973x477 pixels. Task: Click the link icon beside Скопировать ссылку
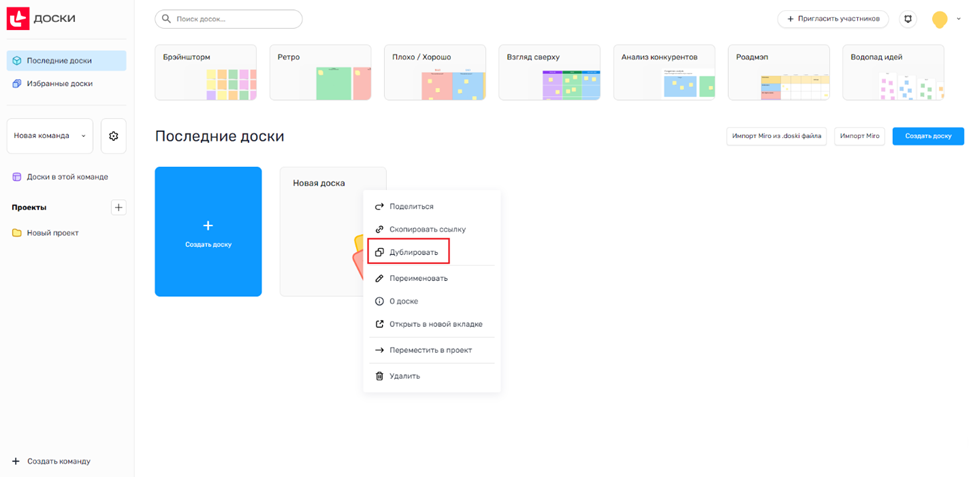(380, 230)
